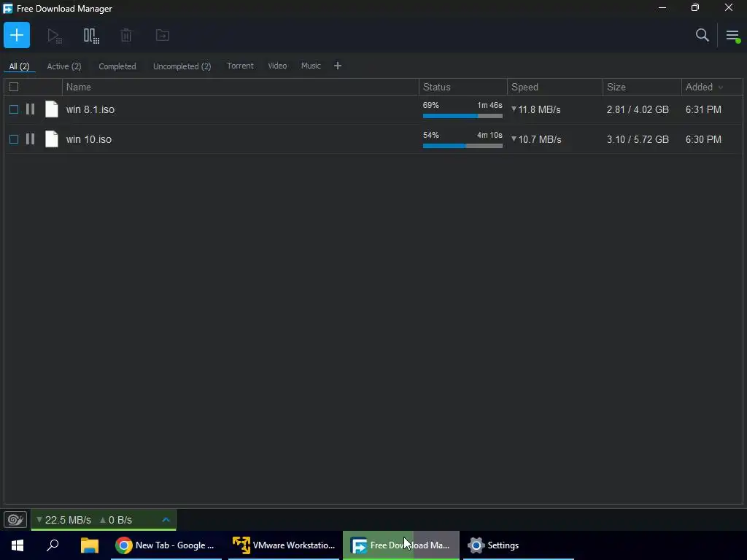The width and height of the screenshot is (747, 560).
Task: Open the Completed tab
Action: (117, 66)
